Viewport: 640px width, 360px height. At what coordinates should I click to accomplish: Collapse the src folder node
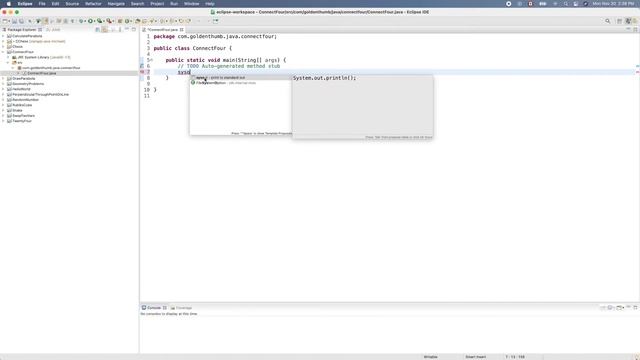(x=8, y=62)
